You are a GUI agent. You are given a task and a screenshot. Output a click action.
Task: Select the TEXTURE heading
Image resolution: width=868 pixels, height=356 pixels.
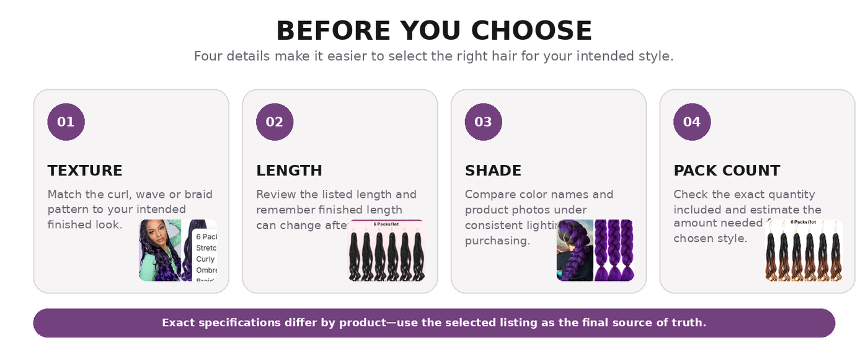tap(85, 171)
